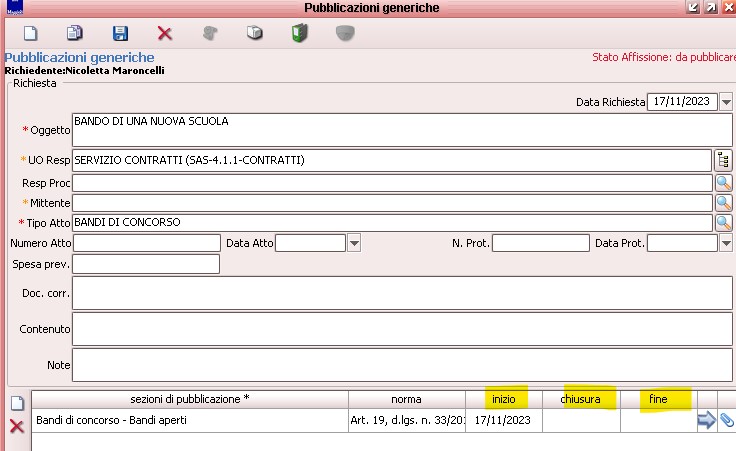
Task: Expand the Data Prot. date dropdown
Action: point(726,243)
